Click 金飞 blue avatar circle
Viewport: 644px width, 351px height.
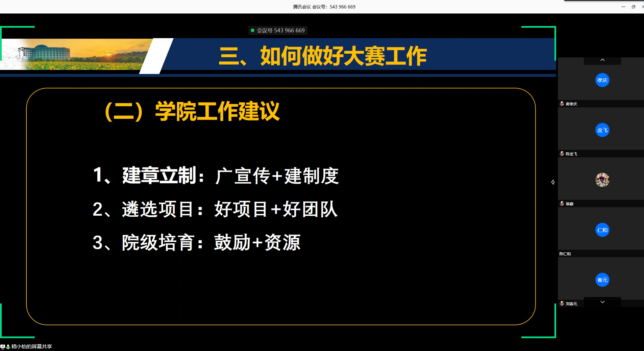pos(602,130)
